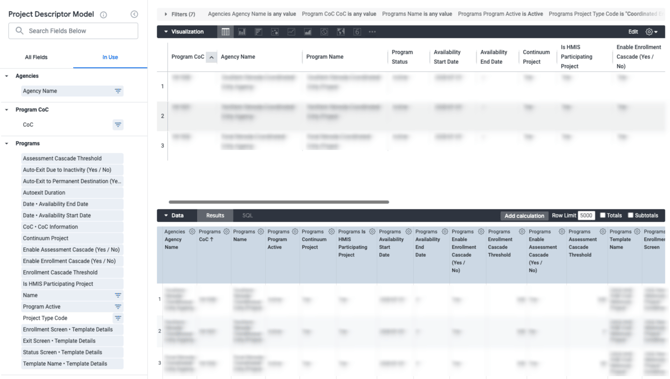Collapse the field picker panel arrow icon

click(x=134, y=14)
